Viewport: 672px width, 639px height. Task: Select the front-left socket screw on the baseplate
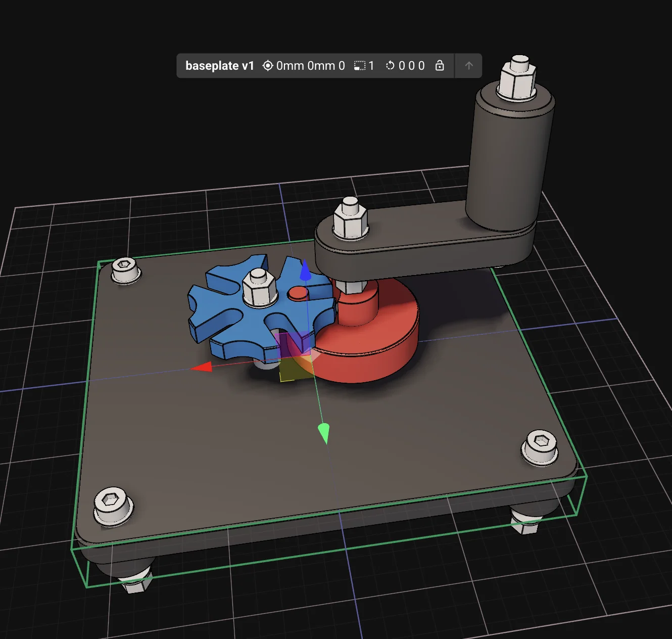click(x=113, y=505)
